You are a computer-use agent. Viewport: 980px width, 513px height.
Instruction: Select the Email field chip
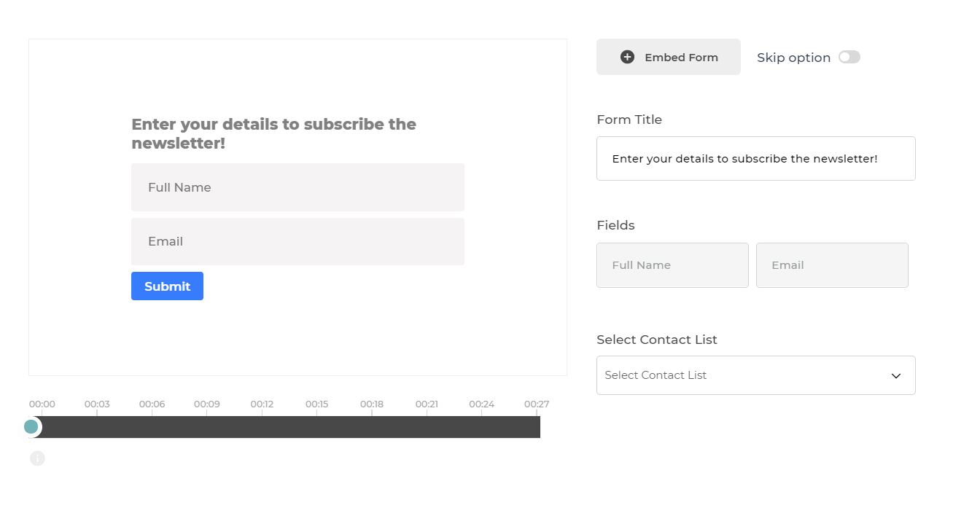[x=832, y=265]
